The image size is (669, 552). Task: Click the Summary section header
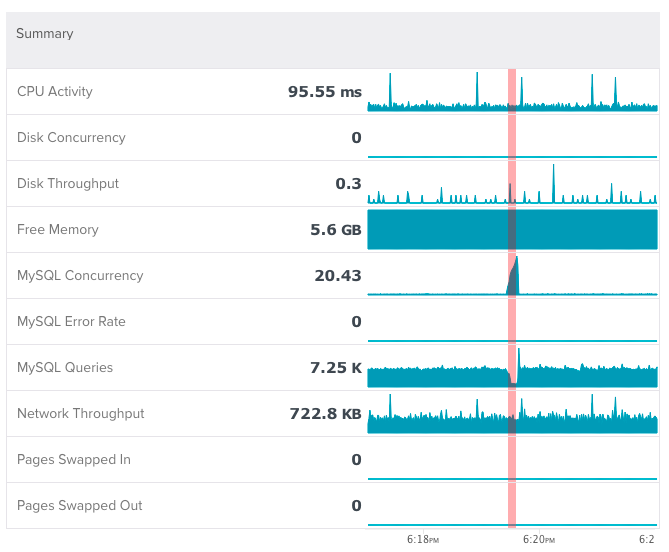(45, 34)
